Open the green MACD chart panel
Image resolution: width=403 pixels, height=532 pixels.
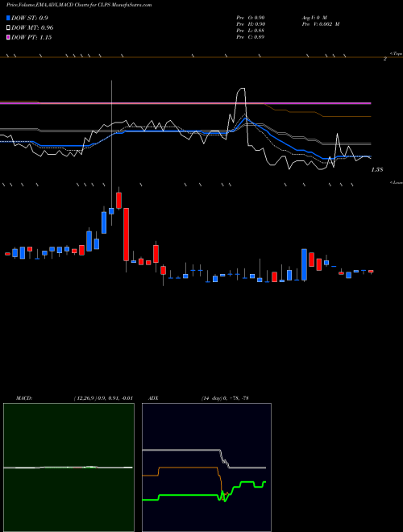[69, 468]
